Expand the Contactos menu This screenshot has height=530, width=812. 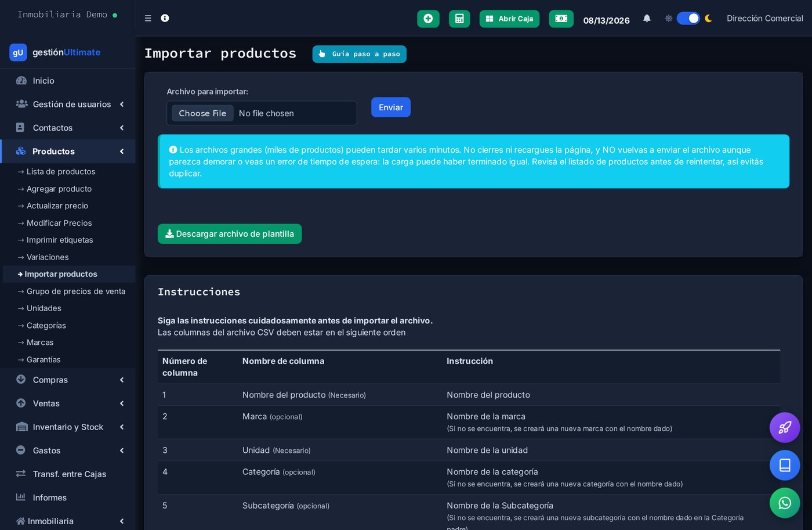tap(68, 128)
